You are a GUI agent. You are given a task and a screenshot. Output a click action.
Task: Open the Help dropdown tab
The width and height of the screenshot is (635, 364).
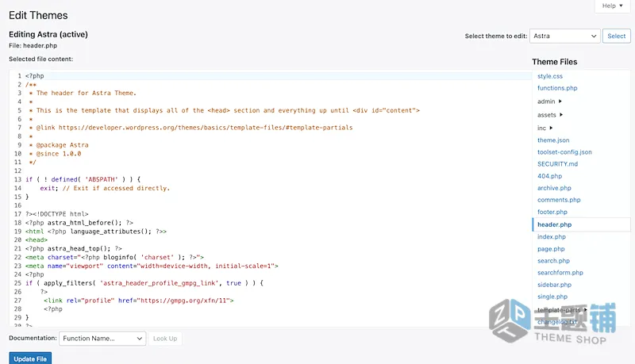pyautogui.click(x=612, y=6)
